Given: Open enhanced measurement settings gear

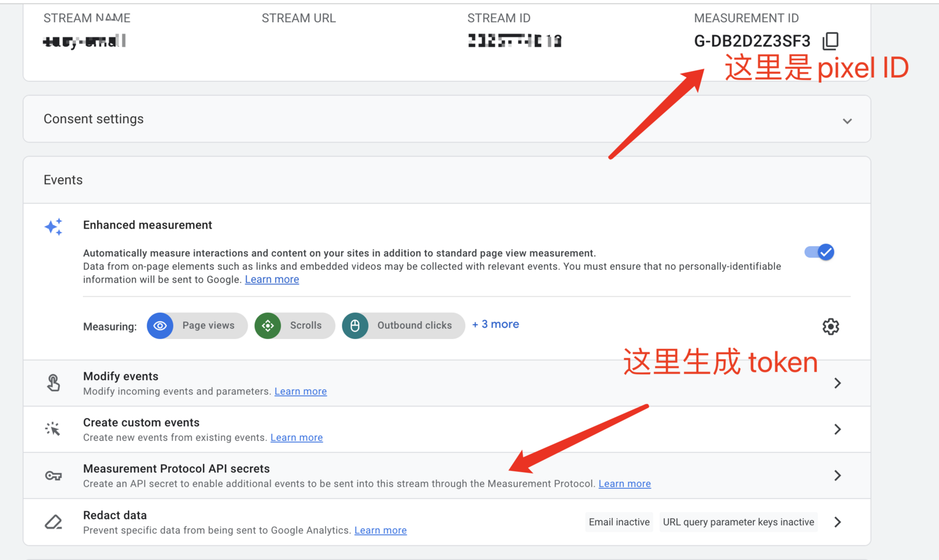Looking at the screenshot, I should pos(830,327).
